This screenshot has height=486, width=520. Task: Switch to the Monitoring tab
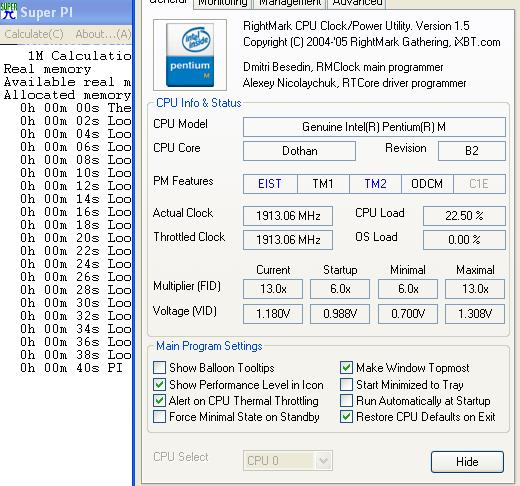coord(223,4)
